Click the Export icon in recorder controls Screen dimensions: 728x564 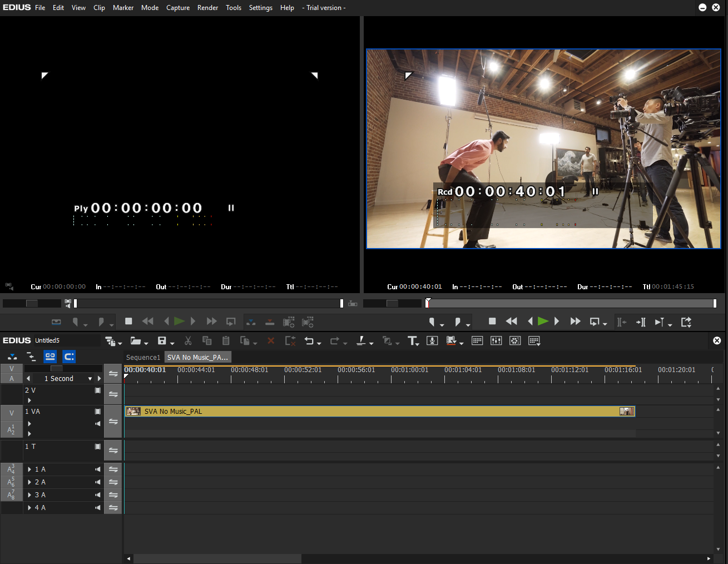[686, 321]
